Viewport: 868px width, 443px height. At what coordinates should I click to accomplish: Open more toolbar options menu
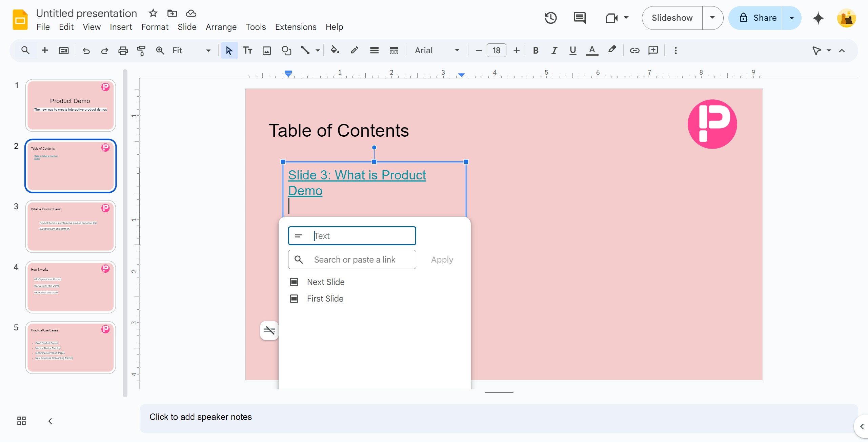coord(675,51)
